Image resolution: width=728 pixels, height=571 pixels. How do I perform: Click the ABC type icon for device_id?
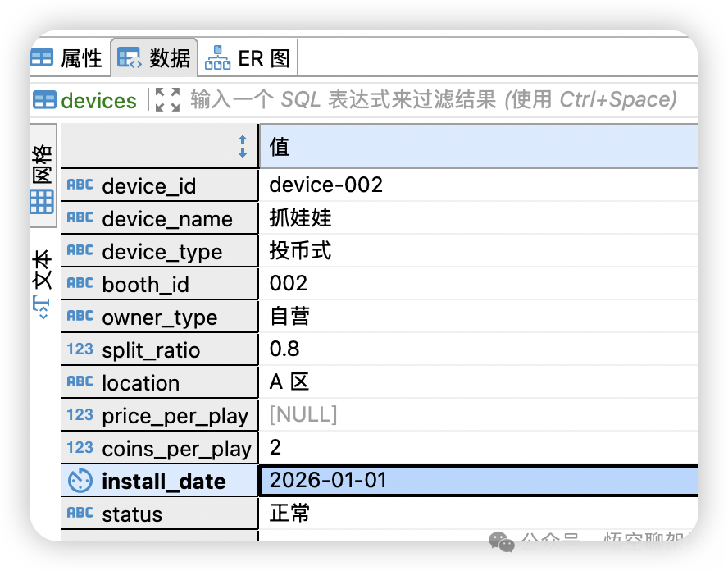[x=80, y=185]
